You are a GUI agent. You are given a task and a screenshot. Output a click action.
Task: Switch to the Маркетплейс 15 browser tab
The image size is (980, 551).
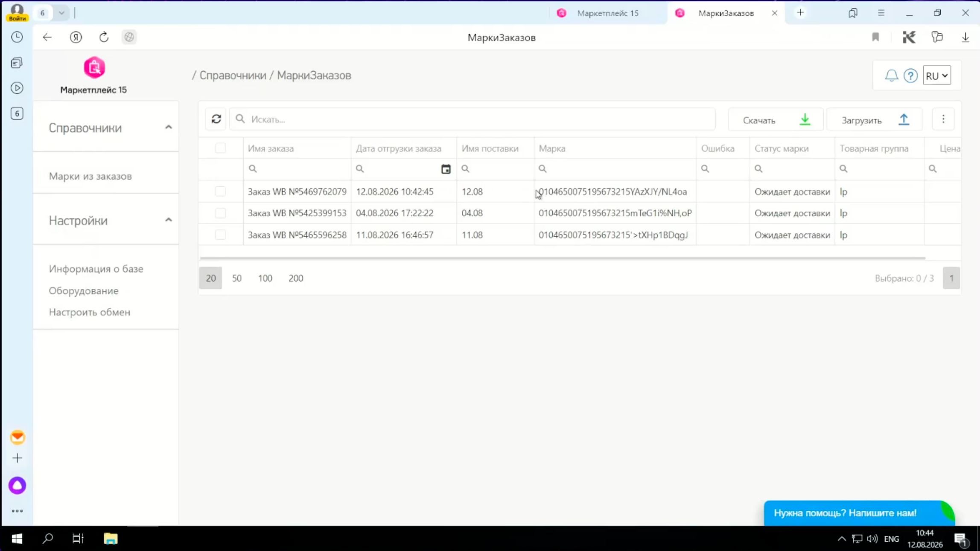point(607,13)
